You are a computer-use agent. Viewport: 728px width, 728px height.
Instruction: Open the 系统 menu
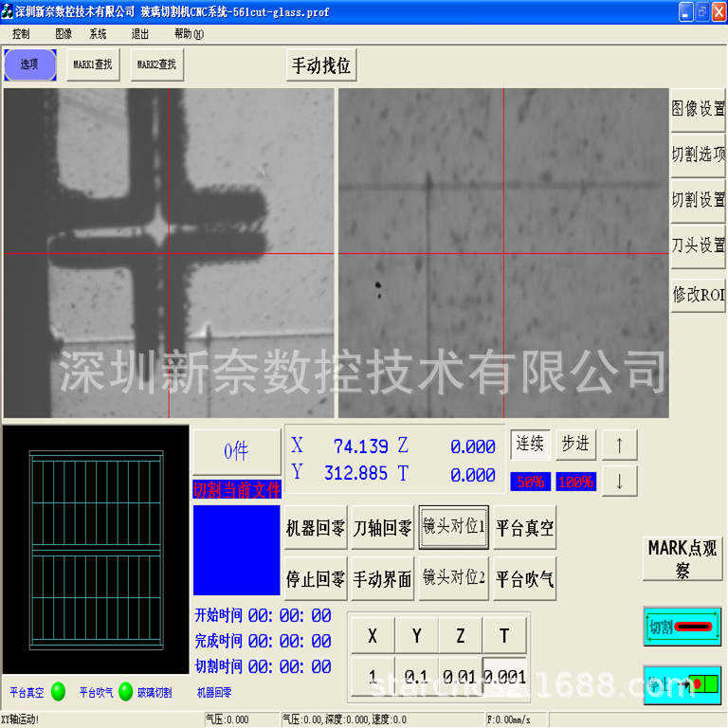point(99,33)
